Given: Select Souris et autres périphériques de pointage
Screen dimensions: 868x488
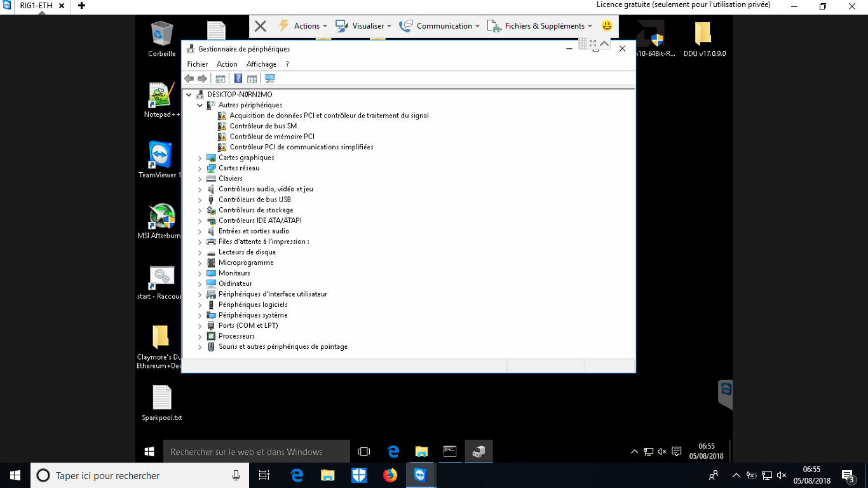Looking at the screenshot, I should [283, 347].
